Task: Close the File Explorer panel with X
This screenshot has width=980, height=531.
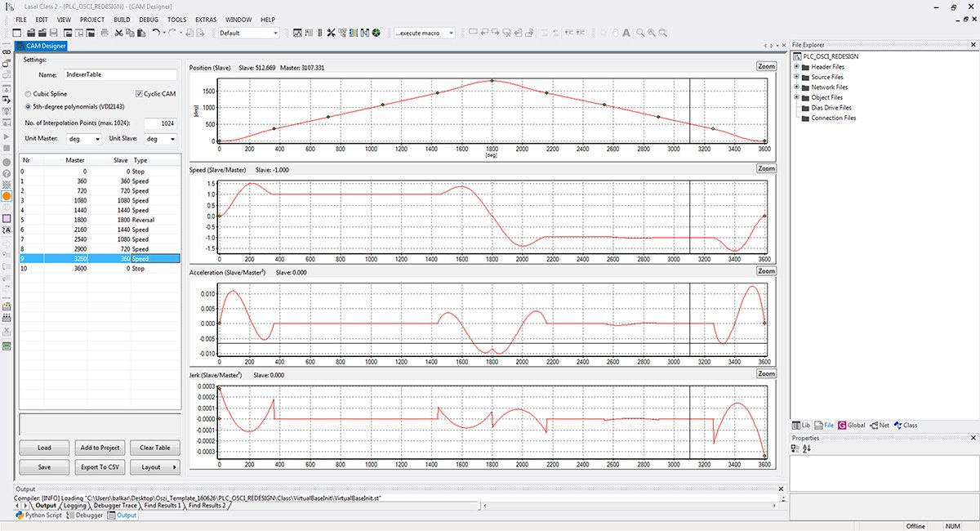Action: (974, 45)
